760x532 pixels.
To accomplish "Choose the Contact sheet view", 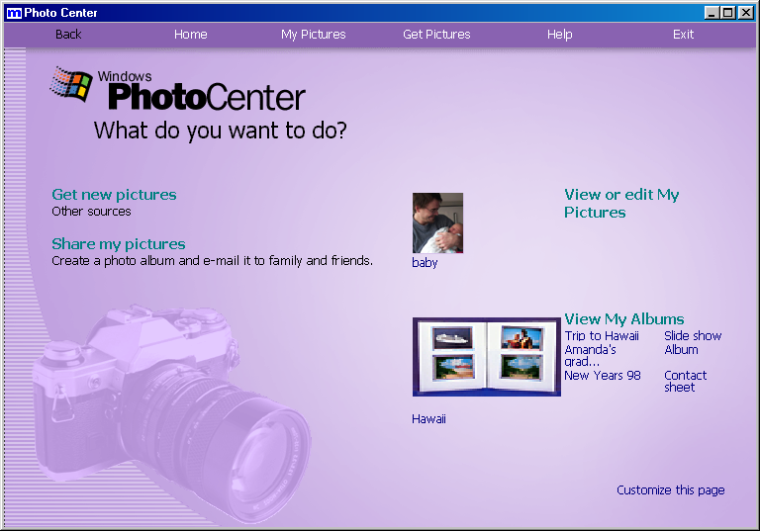I will (x=686, y=382).
